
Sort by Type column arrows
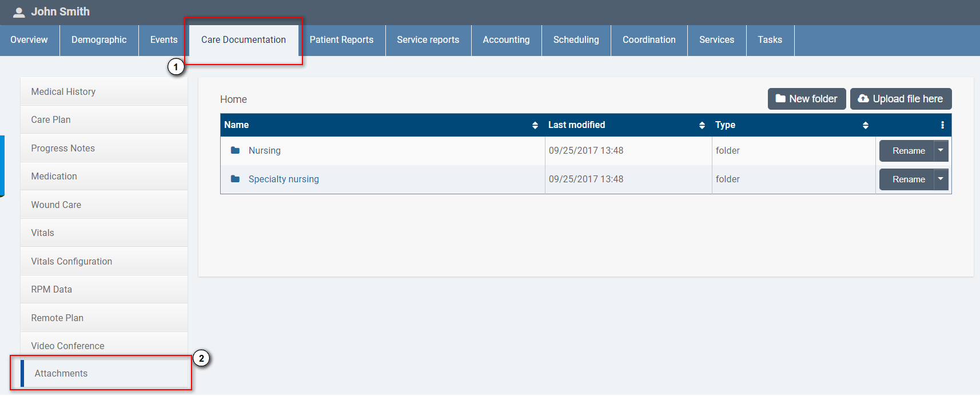pyautogui.click(x=865, y=125)
